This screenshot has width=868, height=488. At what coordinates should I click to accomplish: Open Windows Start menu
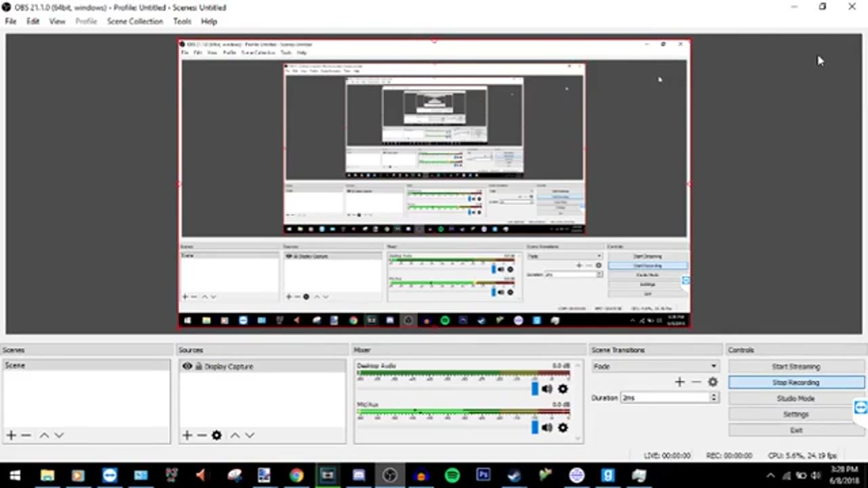(x=15, y=476)
